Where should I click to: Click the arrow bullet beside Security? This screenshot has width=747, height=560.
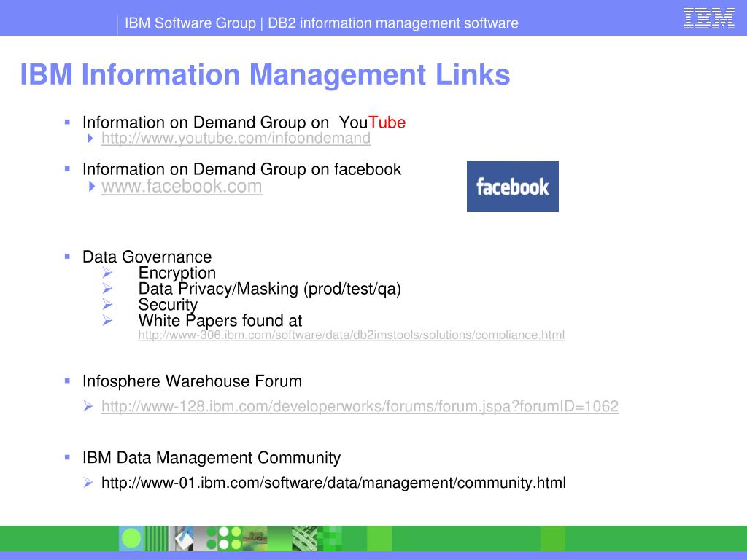[107, 304]
